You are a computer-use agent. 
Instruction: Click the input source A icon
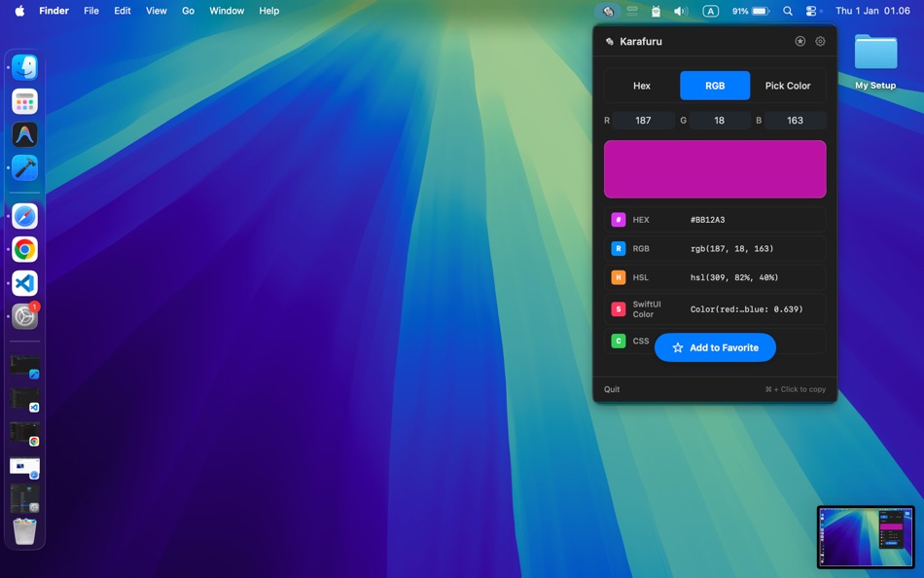pyautogui.click(x=711, y=11)
